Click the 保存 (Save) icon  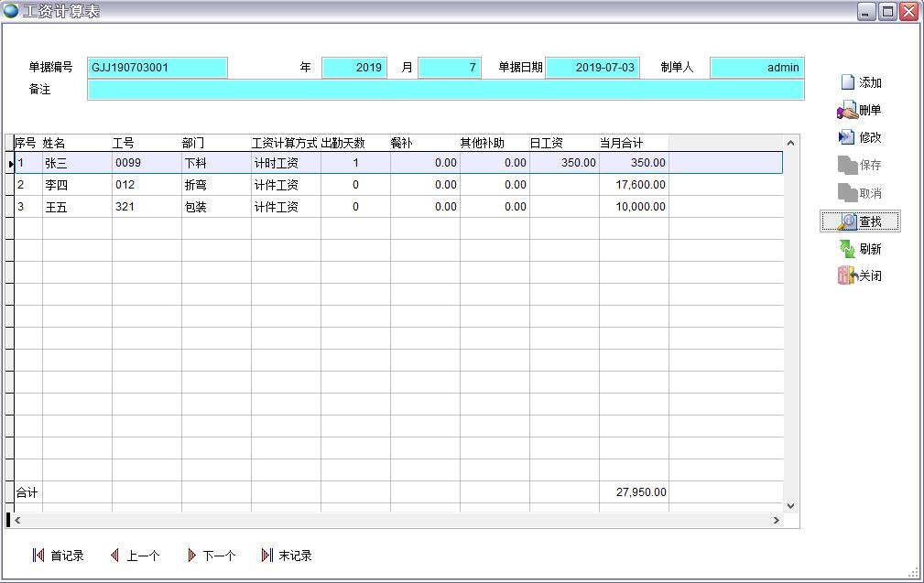tap(862, 165)
